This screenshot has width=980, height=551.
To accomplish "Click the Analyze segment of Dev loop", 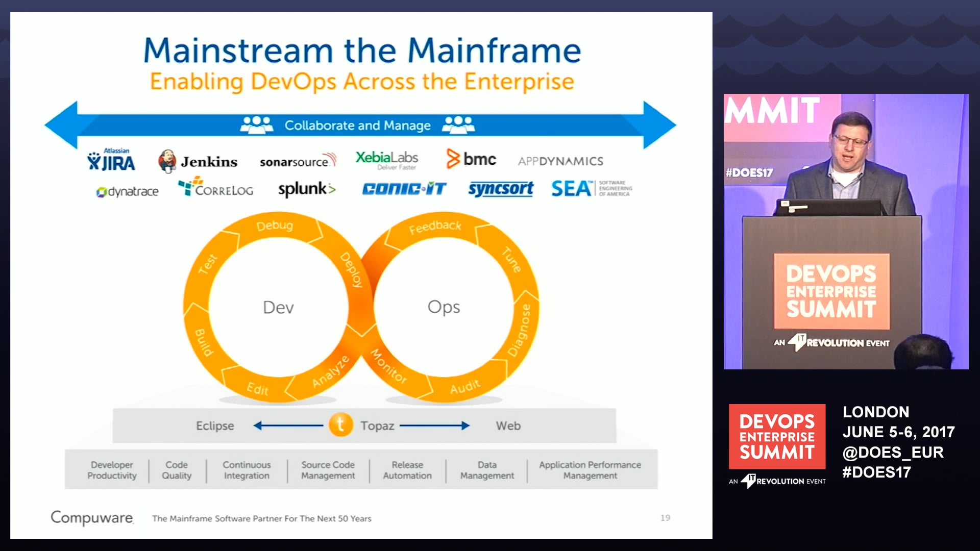I will [331, 371].
